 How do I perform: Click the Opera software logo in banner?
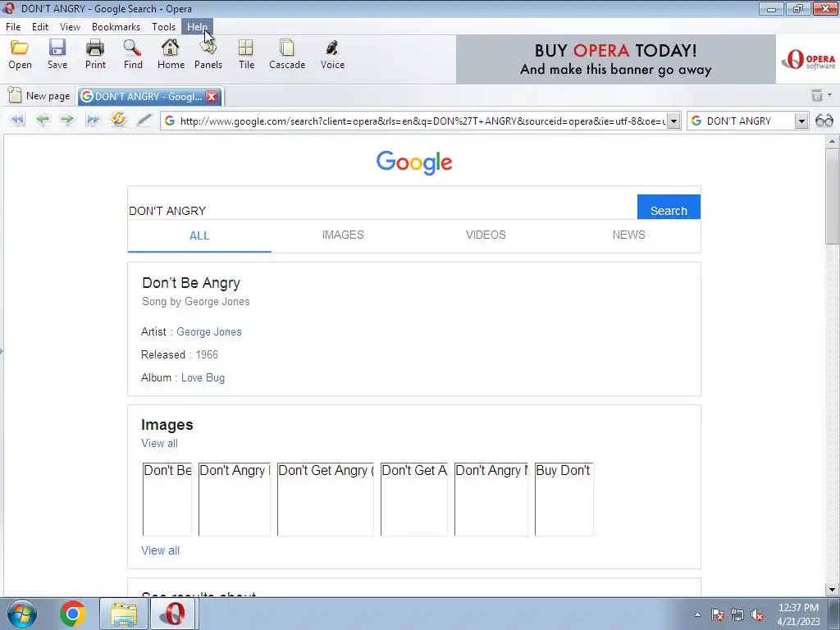click(808, 59)
